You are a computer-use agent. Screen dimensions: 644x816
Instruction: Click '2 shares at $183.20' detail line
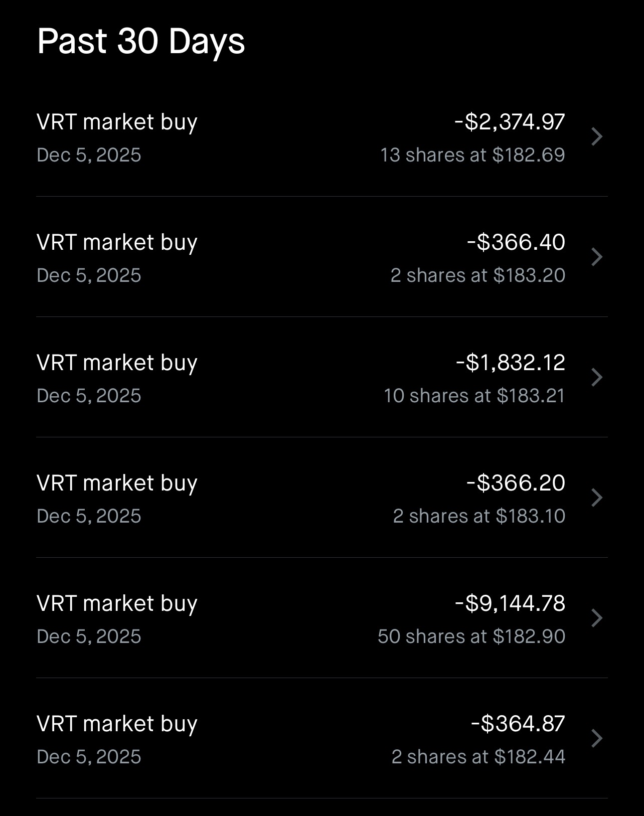478,275
